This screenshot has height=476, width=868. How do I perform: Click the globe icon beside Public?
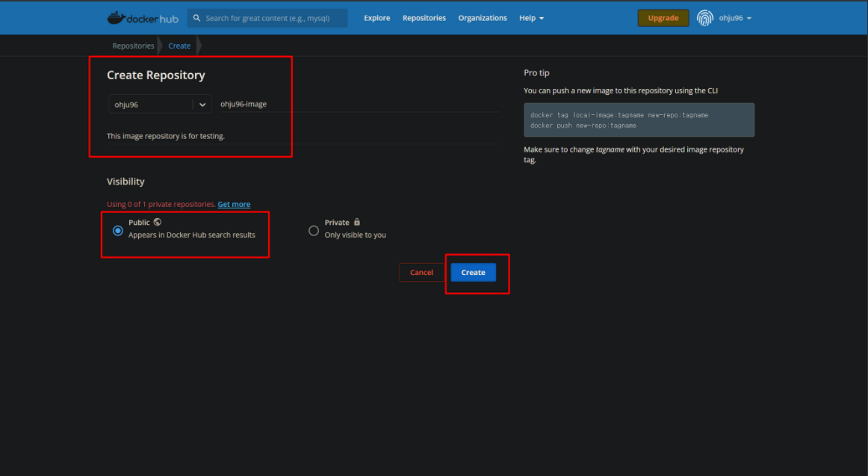[x=158, y=222]
